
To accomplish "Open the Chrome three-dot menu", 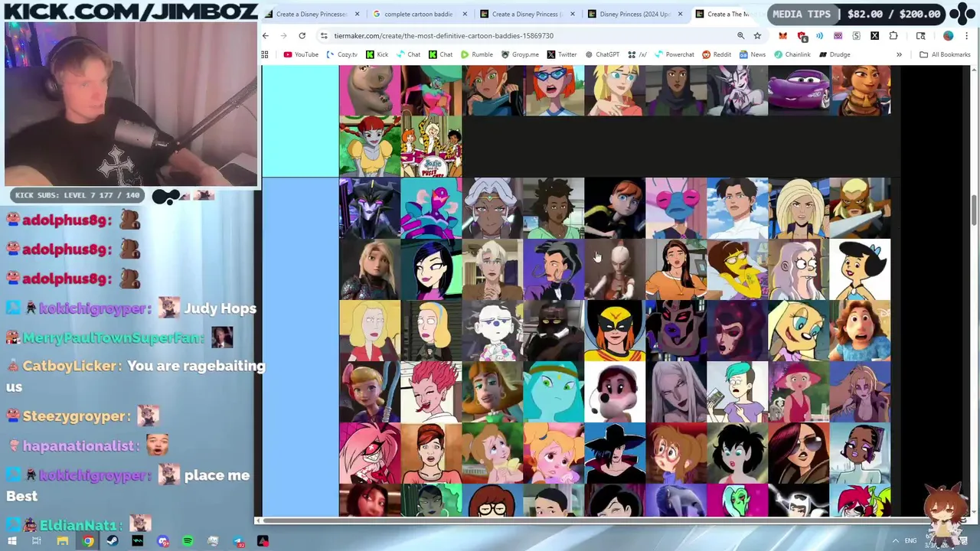I will (968, 36).
